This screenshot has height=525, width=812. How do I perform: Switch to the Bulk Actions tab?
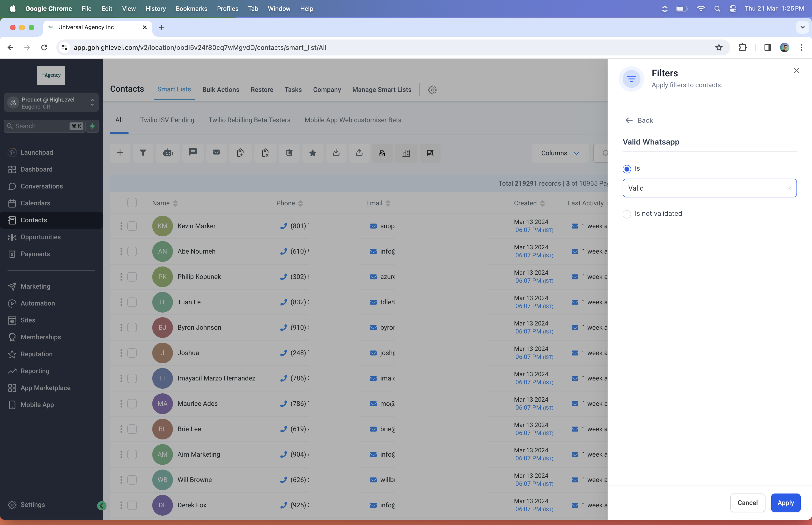[220, 90]
